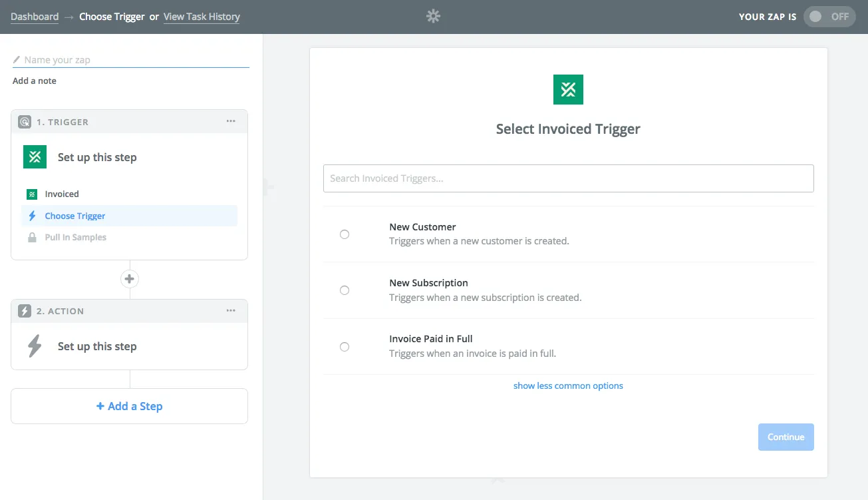Click the 'Invoice Paid in Full' title text
This screenshot has width=868, height=500.
point(431,339)
